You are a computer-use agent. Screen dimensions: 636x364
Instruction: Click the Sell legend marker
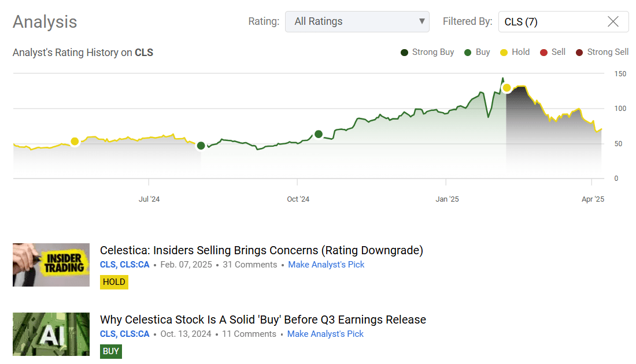545,52
